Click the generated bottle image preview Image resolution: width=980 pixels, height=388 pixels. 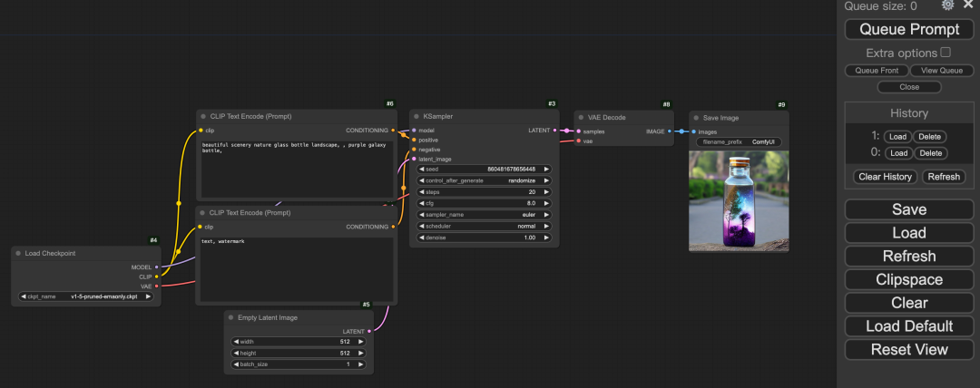(x=739, y=201)
